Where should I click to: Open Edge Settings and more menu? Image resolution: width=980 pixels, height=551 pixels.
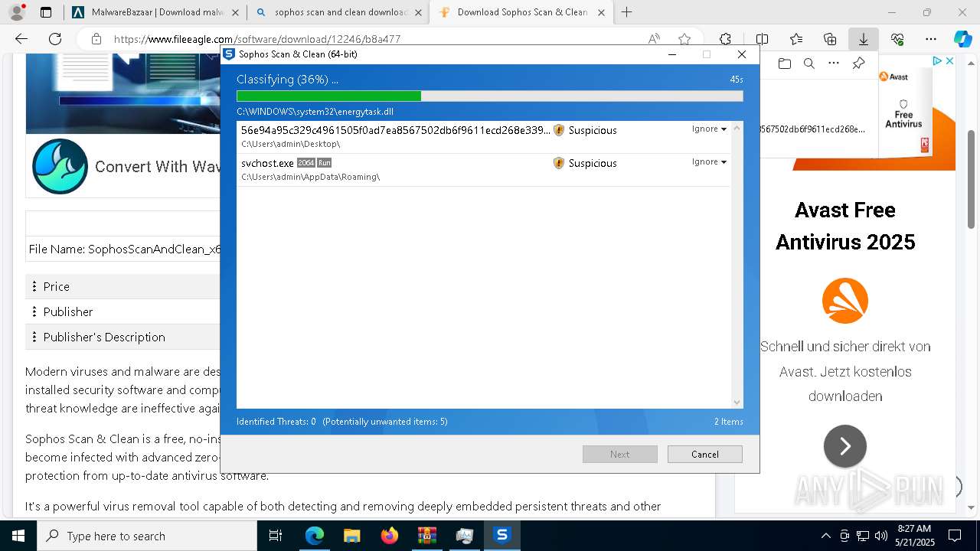930,39
